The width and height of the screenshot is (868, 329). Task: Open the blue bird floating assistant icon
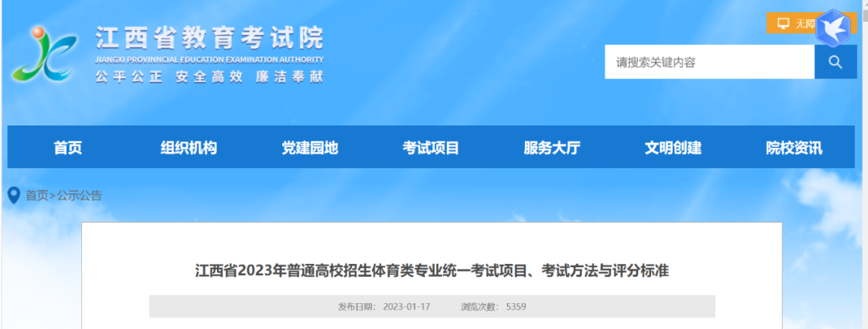click(833, 28)
